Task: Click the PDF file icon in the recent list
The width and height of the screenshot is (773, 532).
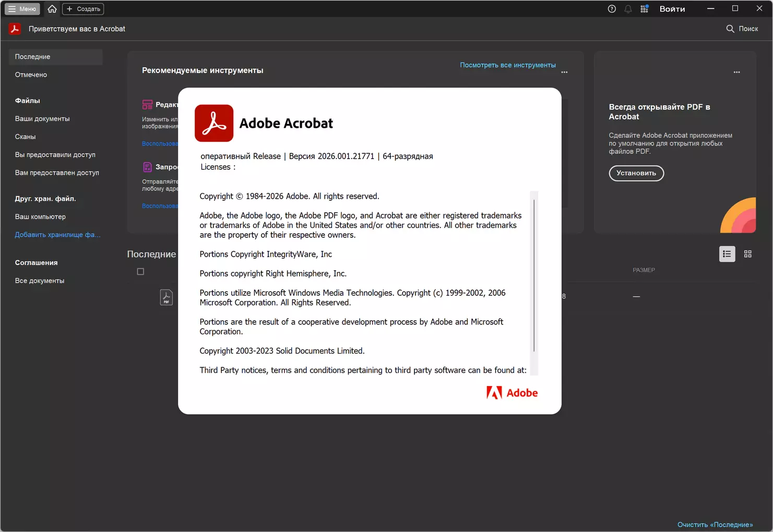Action: [x=166, y=297]
